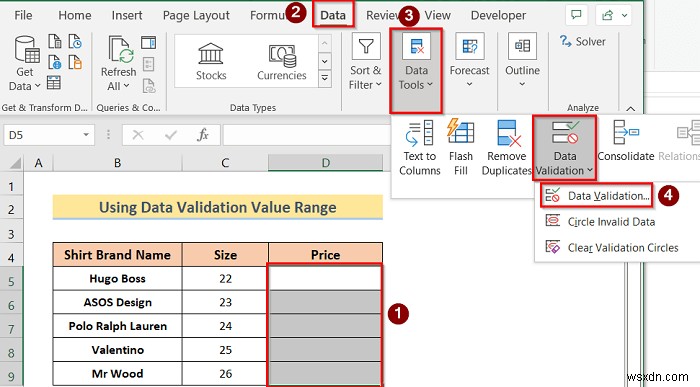Switch to the Home tab
This screenshot has width=700, height=387.
[75, 15]
